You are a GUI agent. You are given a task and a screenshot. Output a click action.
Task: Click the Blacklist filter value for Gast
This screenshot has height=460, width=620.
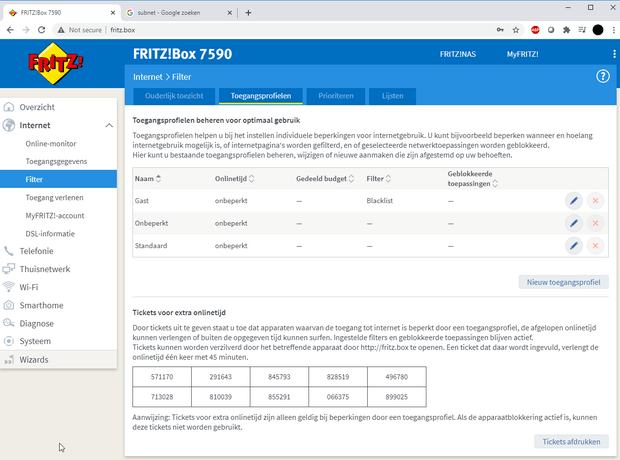[x=380, y=201]
